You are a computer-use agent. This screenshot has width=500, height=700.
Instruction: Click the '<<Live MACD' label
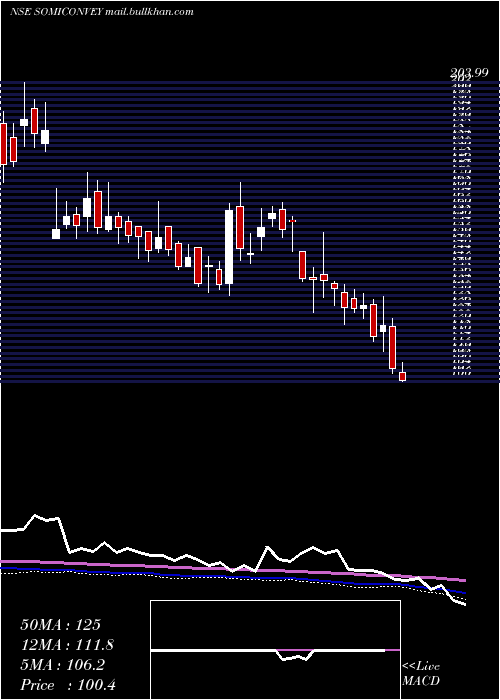(x=421, y=674)
